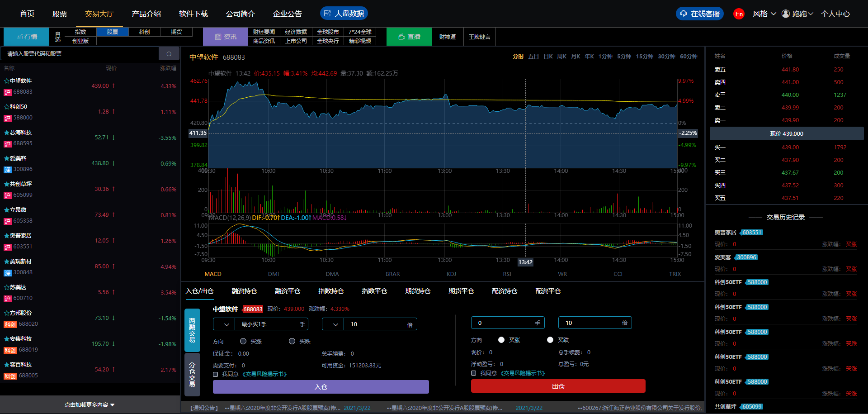Click the stock search magnifier icon
Image resolution: width=868 pixels, height=414 pixels.
pyautogui.click(x=169, y=54)
